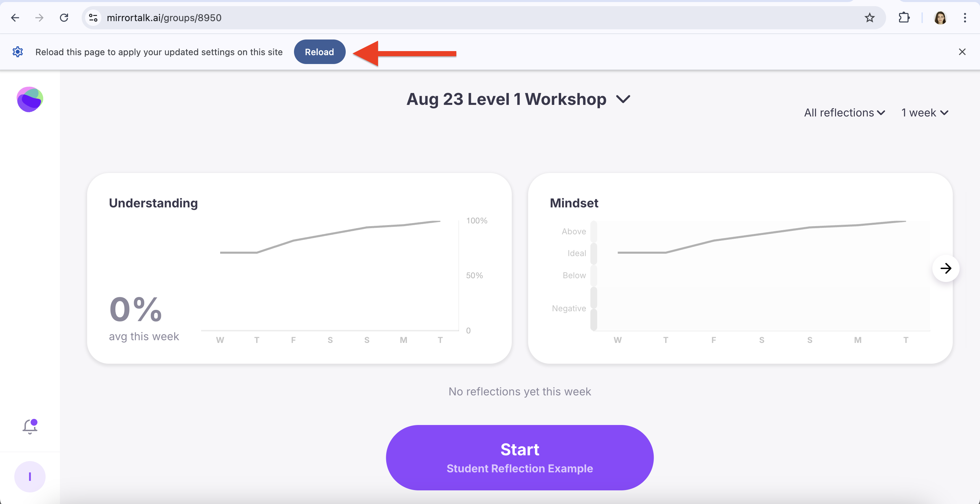Viewport: 980px width, 504px height.
Task: Click the user avatar icon bottom left
Action: (30, 477)
